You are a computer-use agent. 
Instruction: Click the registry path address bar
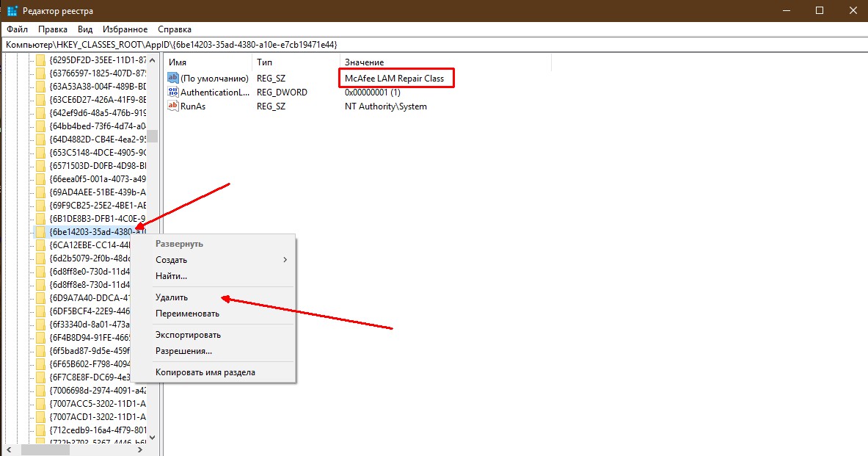coord(434,44)
